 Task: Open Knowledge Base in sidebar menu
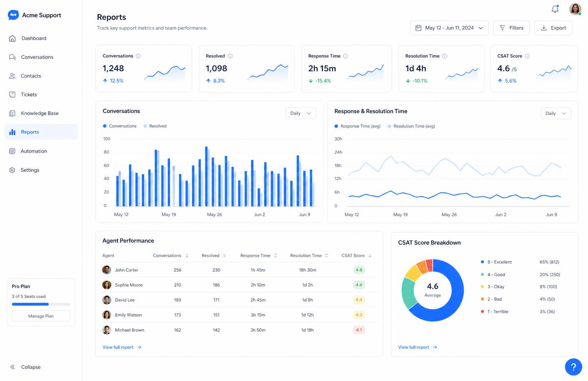(x=41, y=113)
